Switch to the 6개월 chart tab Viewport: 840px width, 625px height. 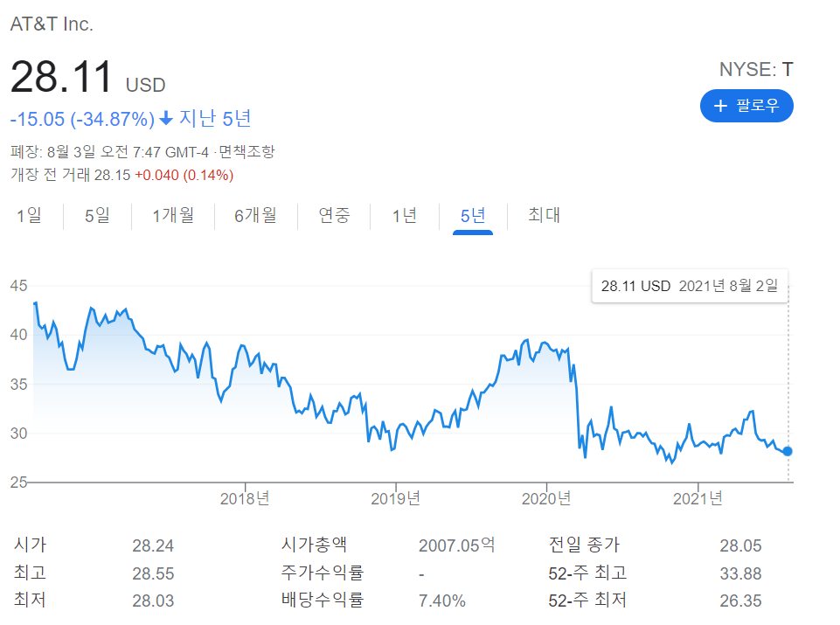point(255,215)
